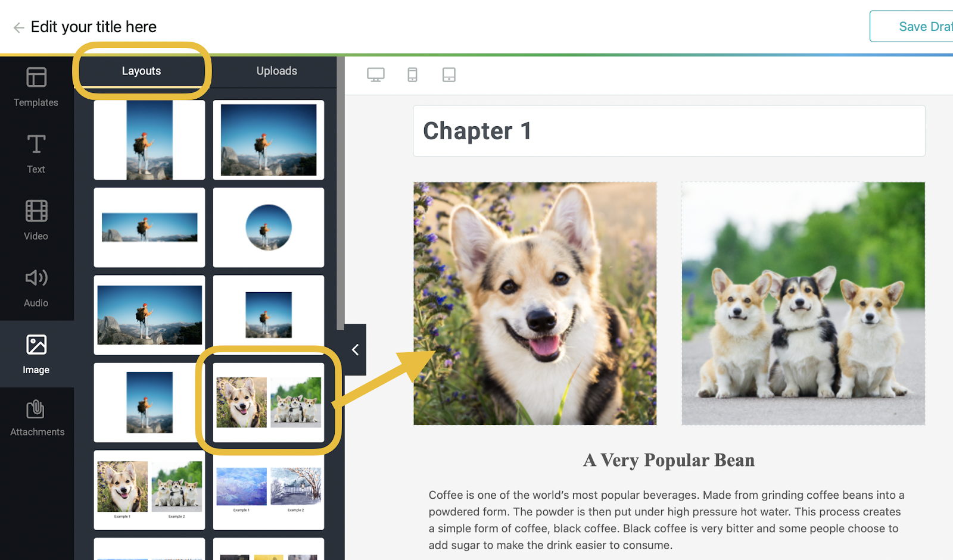Choose the medium centered portrait layout
The height and width of the screenshot is (560, 953).
click(150, 402)
